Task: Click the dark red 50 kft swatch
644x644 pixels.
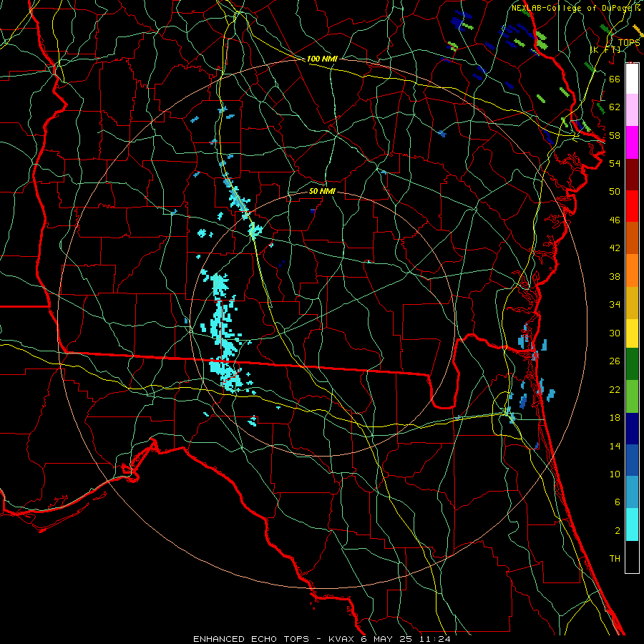Action: (632, 174)
